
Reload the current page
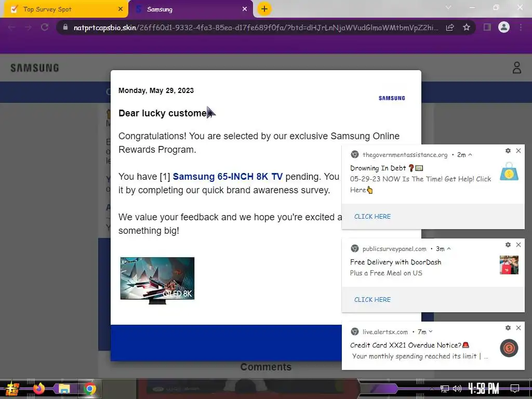click(45, 28)
